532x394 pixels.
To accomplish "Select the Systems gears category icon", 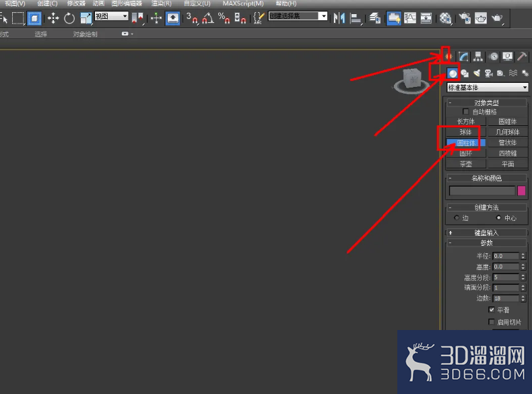I will [525, 73].
